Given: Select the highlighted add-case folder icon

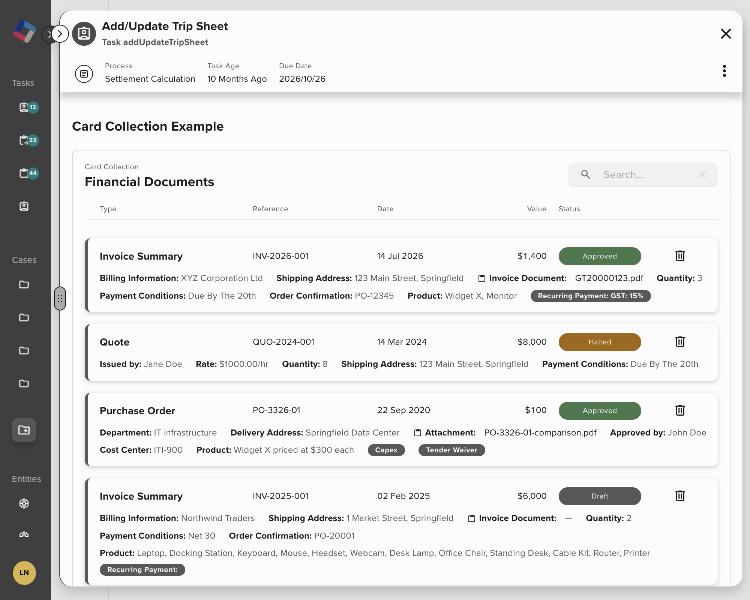Looking at the screenshot, I should (x=24, y=430).
